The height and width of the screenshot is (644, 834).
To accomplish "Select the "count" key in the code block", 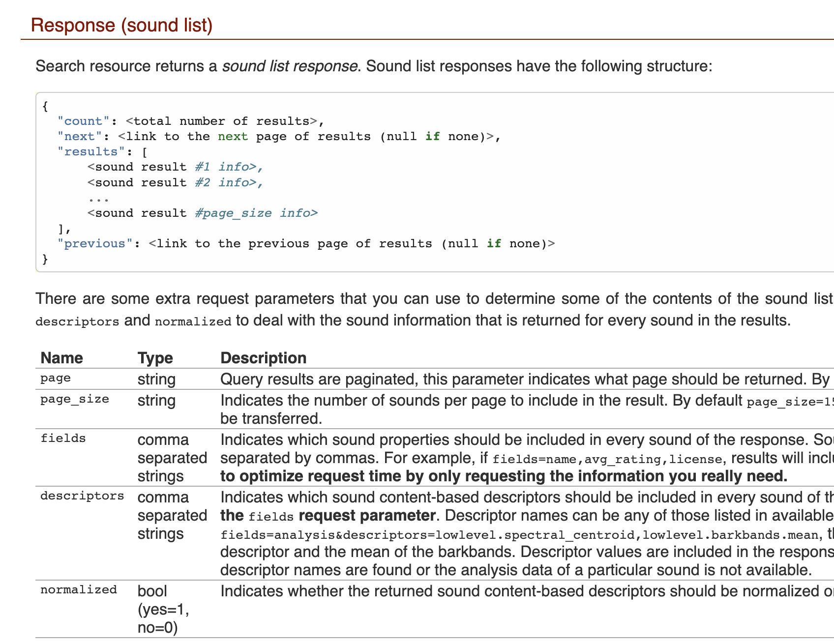I will click(83, 121).
